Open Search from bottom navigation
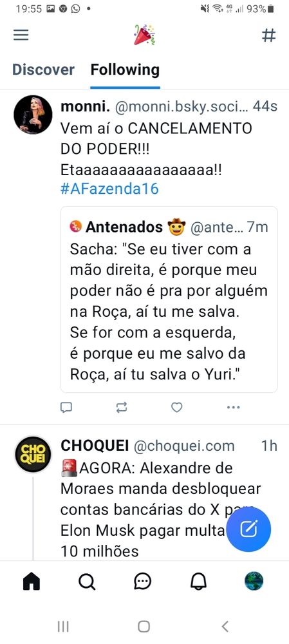 87,582
